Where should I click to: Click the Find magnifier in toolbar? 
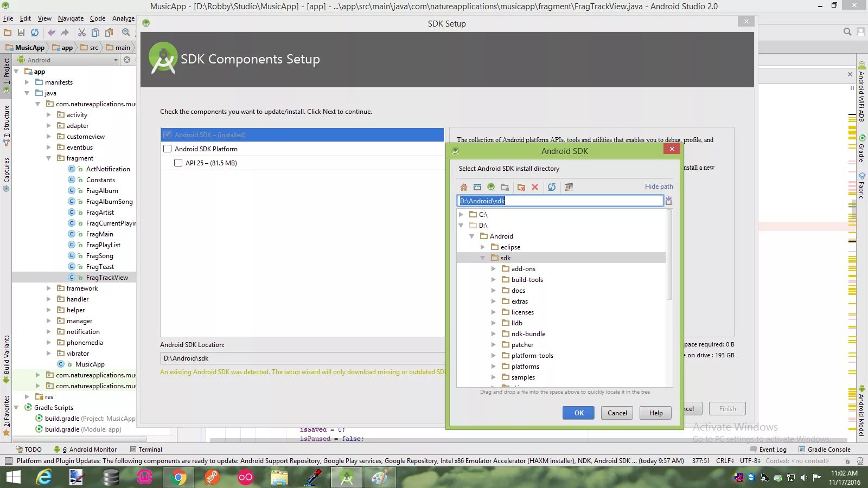click(126, 33)
